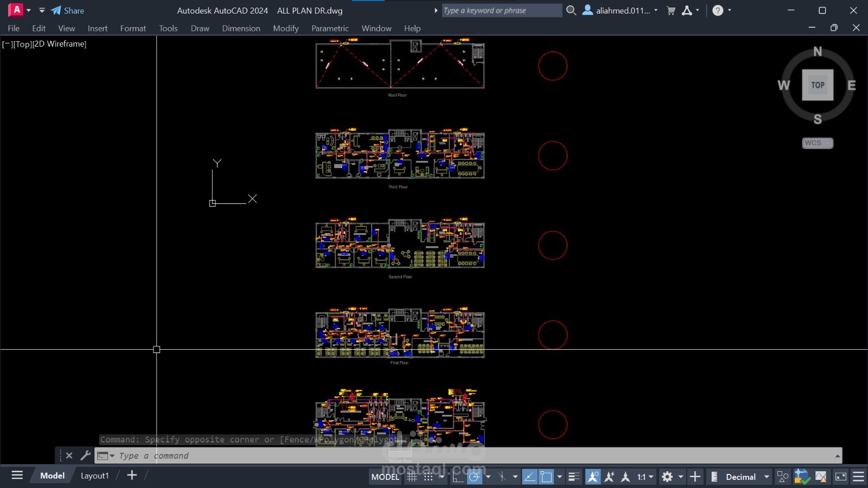Open the AutoCAD application menu logo
The image size is (868, 488).
pyautogui.click(x=16, y=10)
